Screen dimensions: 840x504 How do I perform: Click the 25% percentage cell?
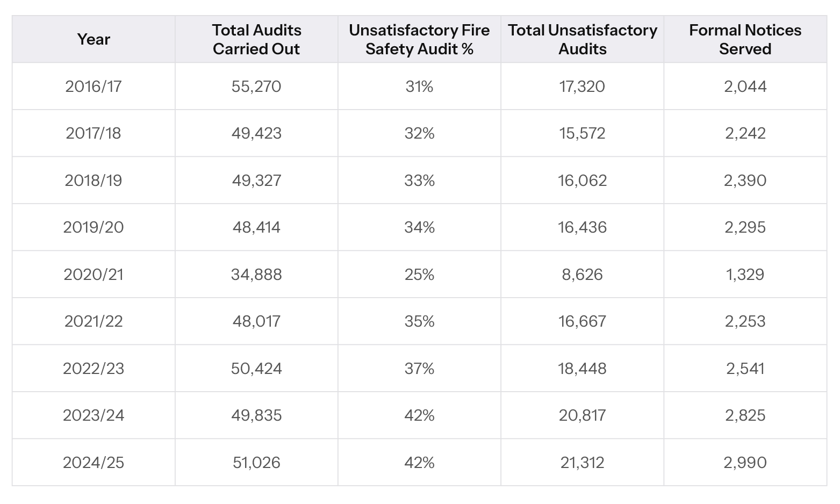419,275
